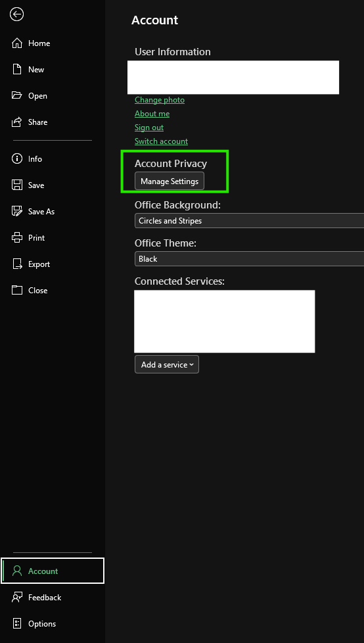Click the Info circle icon
Screen dimensions: 364x643
17,158
